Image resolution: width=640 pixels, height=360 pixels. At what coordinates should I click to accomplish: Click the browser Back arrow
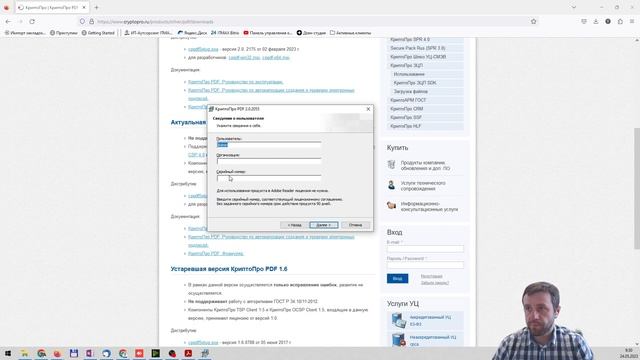pyautogui.click(x=9, y=21)
